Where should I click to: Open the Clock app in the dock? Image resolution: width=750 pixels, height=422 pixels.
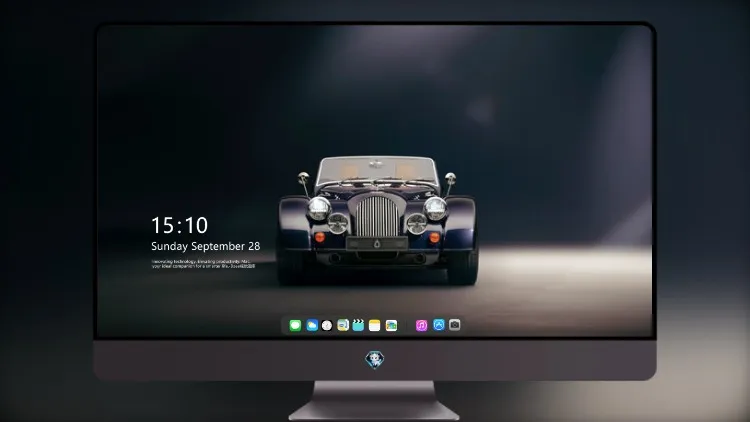327,326
